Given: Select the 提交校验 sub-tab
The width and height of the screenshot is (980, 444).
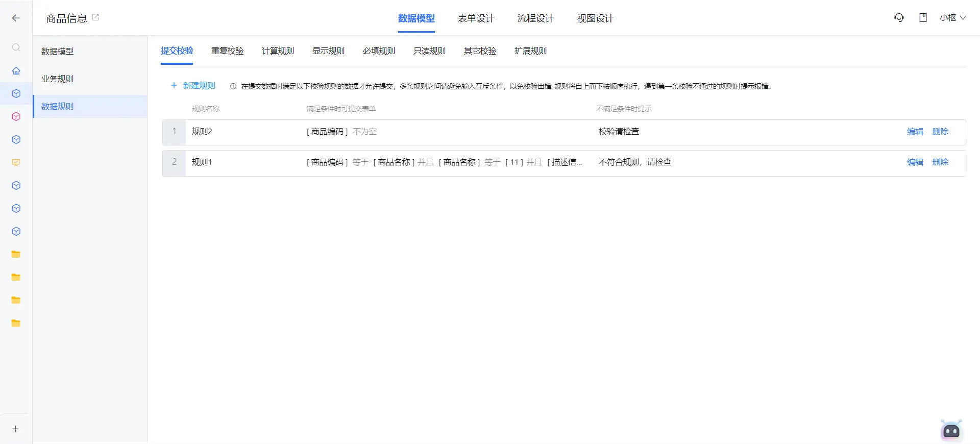Looking at the screenshot, I should tap(177, 51).
